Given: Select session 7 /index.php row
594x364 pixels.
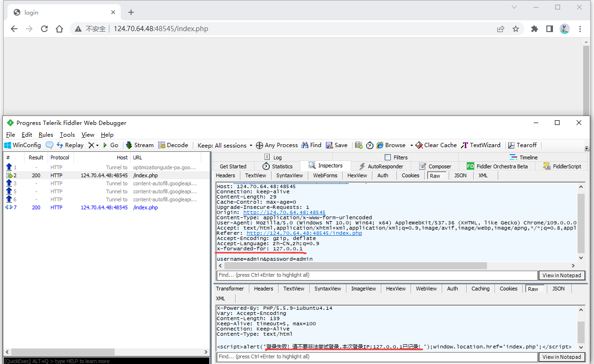Looking at the screenshot, I should tap(107, 207).
